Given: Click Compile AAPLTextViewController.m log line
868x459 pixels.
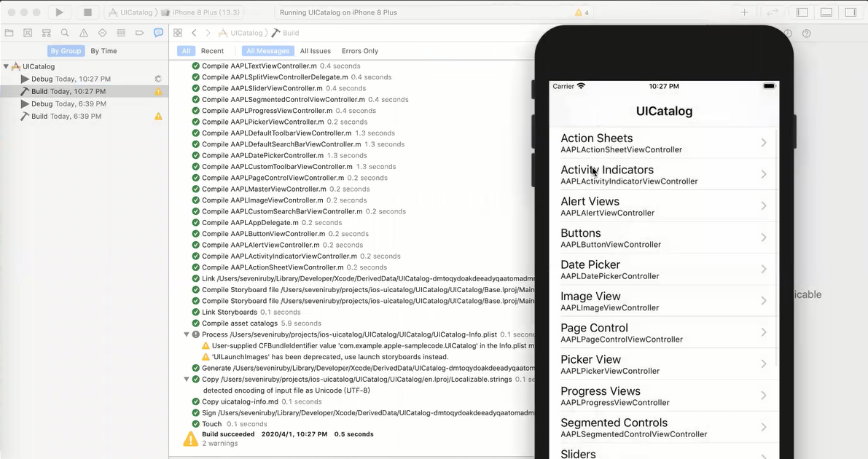Looking at the screenshot, I should point(275,66).
